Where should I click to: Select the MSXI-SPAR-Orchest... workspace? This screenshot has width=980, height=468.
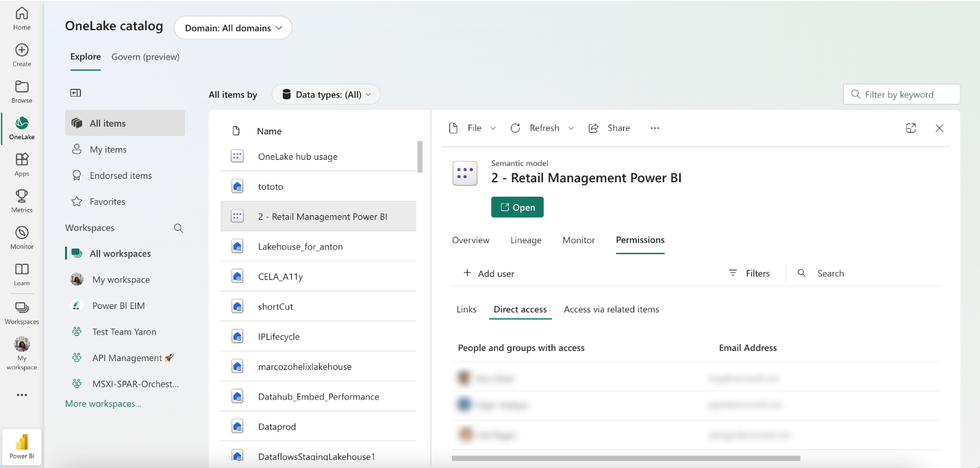click(x=125, y=384)
